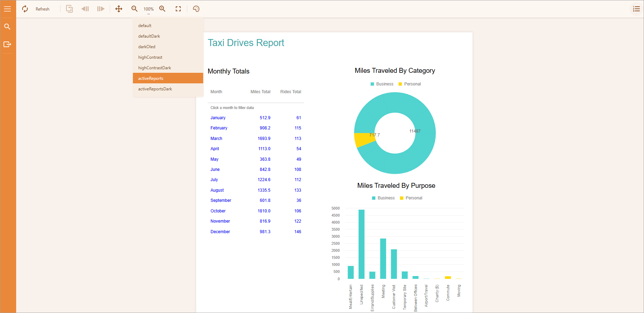Filter data by April

coord(215,149)
